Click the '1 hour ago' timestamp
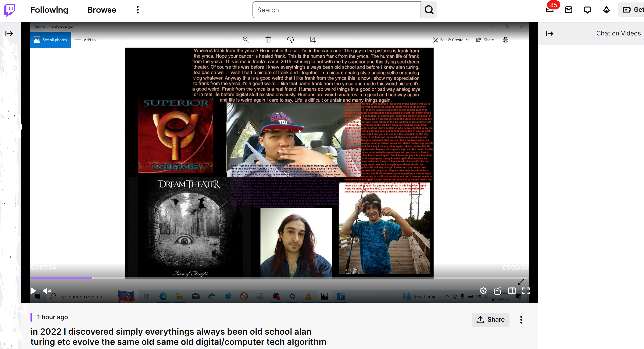 52,317
